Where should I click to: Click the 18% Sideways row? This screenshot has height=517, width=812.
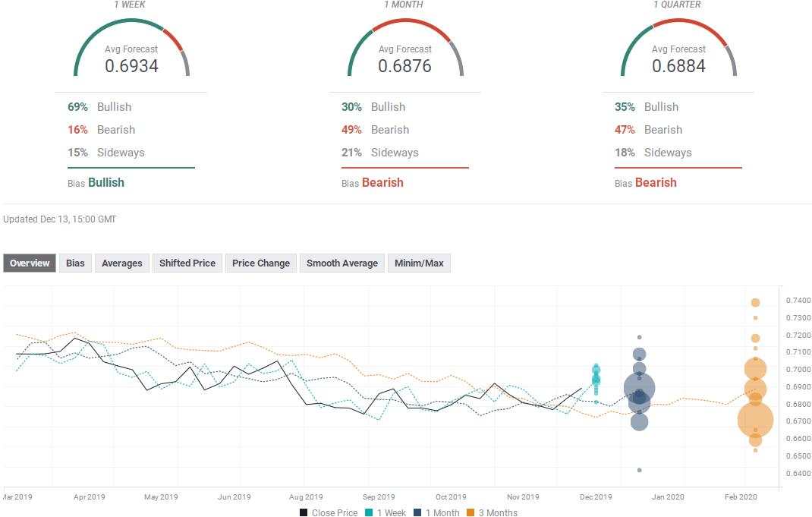[653, 153]
